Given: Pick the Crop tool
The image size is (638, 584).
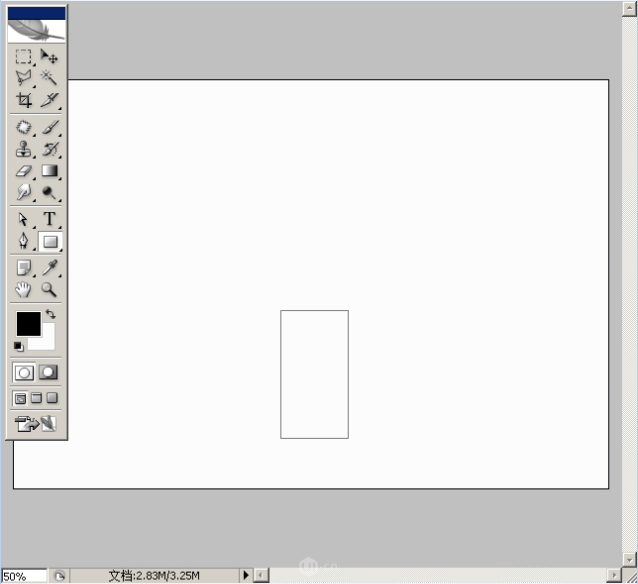Looking at the screenshot, I should (x=24, y=99).
